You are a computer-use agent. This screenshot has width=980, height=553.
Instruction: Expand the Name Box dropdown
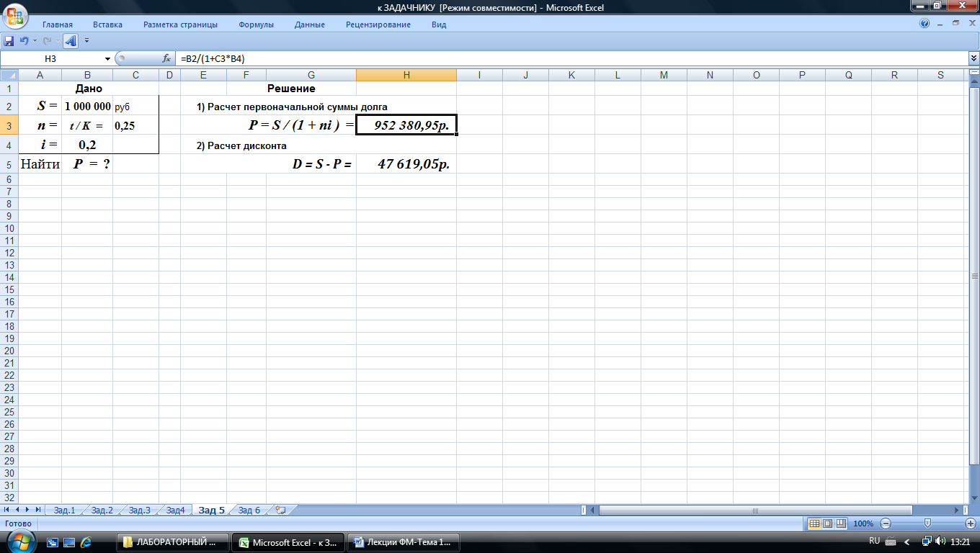point(108,58)
